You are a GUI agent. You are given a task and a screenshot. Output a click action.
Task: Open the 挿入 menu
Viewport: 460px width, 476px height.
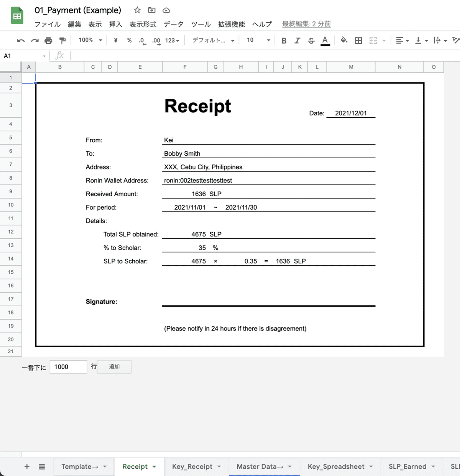[115, 24]
